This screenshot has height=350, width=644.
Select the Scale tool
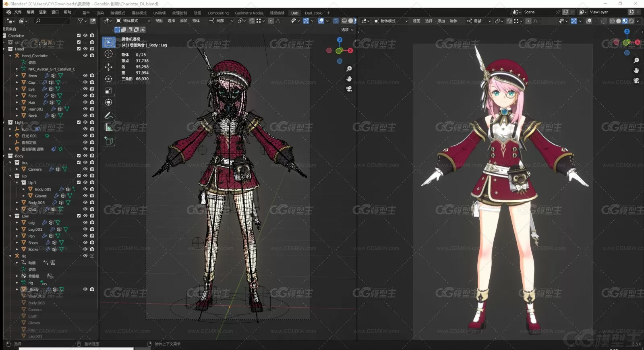(x=109, y=91)
